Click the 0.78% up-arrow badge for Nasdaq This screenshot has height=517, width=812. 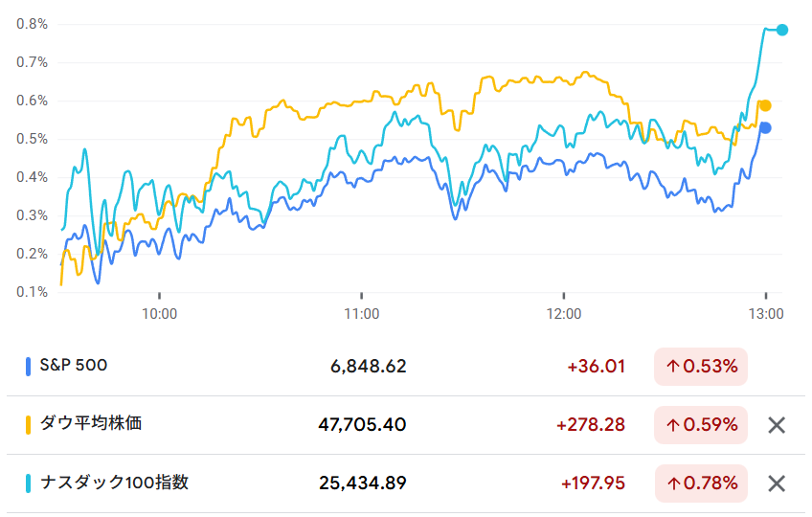701,483
